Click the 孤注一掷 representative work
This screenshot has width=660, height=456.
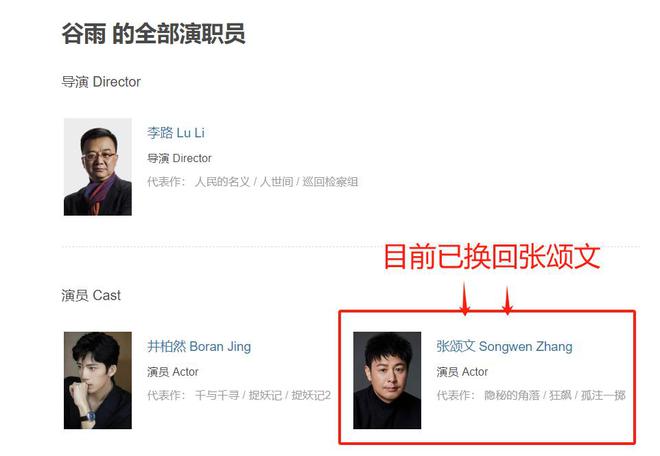(603, 395)
